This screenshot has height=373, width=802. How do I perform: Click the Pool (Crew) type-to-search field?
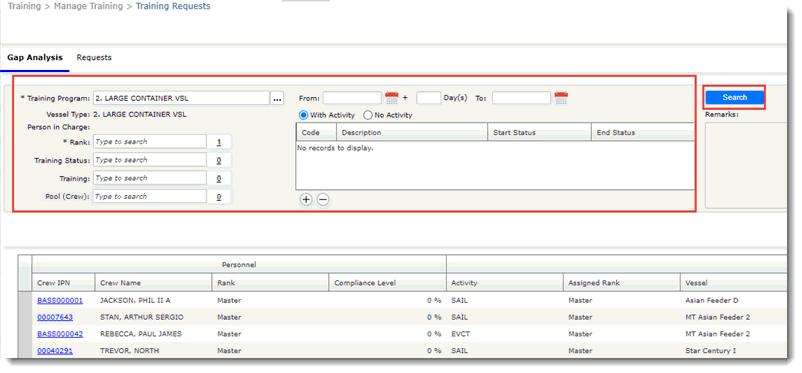point(149,196)
